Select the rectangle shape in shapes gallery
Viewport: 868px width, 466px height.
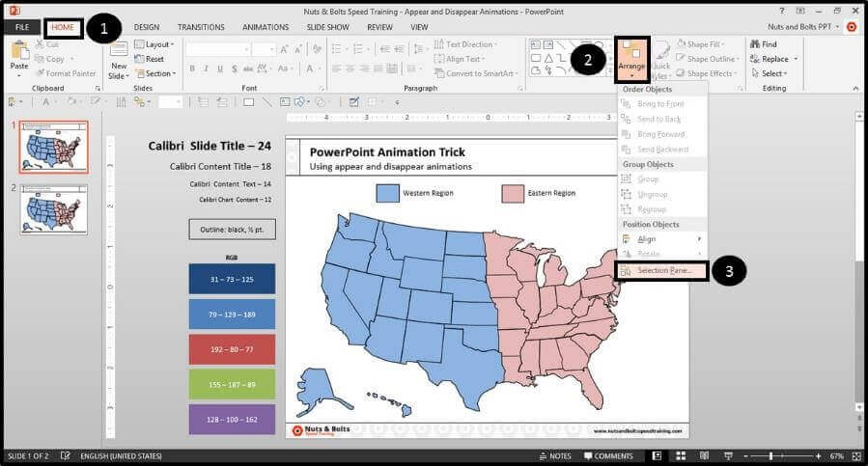535,58
